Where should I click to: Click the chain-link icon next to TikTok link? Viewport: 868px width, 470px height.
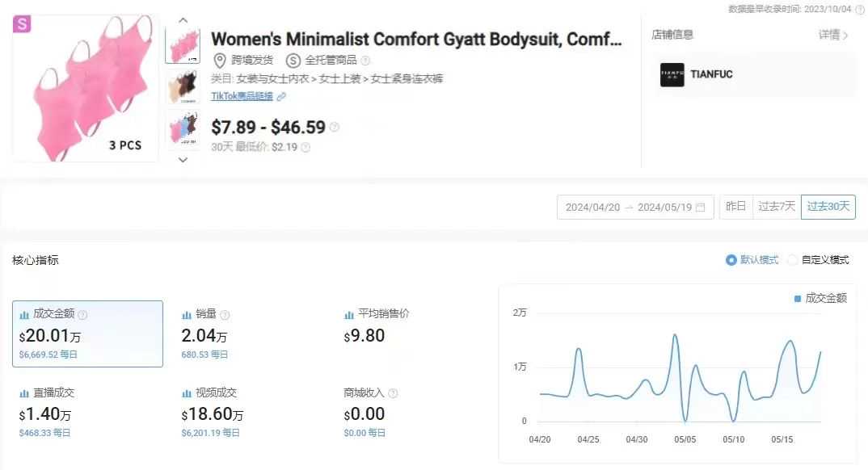coord(281,96)
